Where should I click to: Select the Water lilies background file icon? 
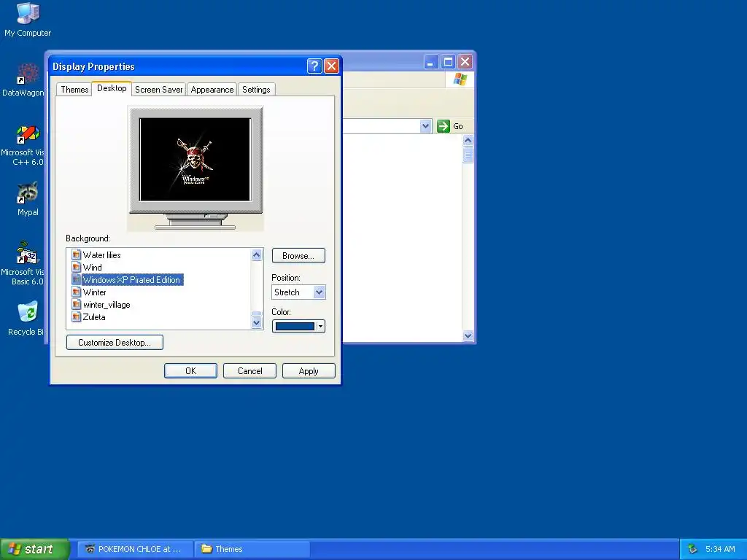click(76, 254)
